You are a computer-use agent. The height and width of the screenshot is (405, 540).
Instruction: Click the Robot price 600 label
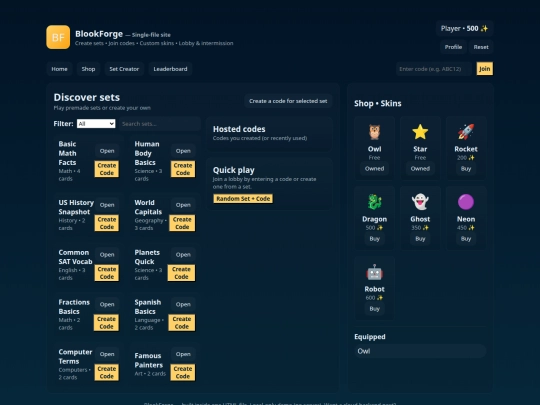coord(374,298)
